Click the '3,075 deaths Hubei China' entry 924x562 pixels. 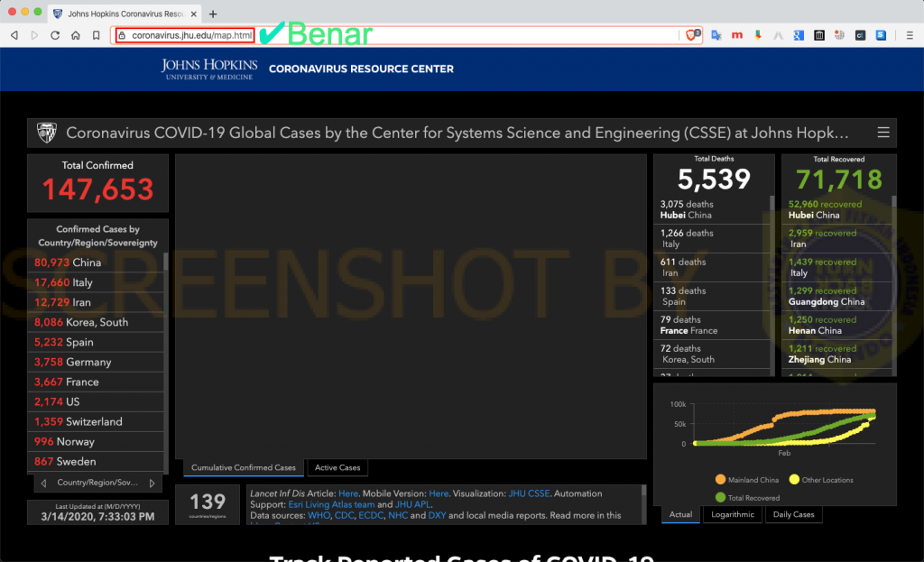click(712, 209)
